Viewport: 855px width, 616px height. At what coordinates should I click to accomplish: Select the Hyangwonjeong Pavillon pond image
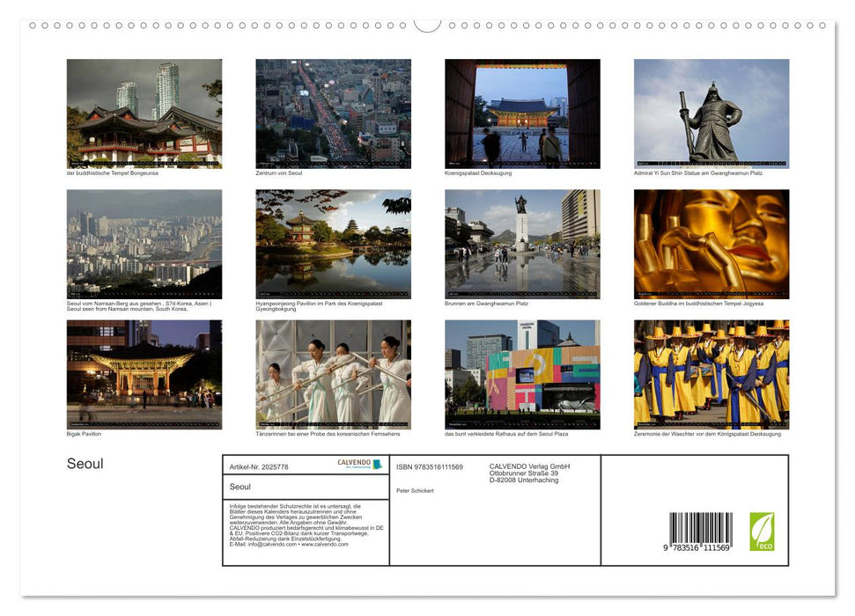click(x=332, y=243)
